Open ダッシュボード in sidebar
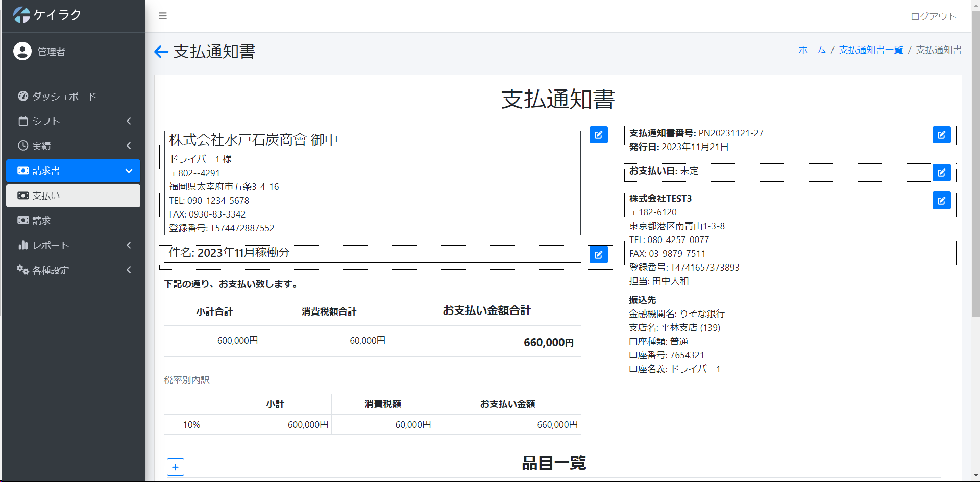Screen dimensions: 980x482 tap(73, 96)
